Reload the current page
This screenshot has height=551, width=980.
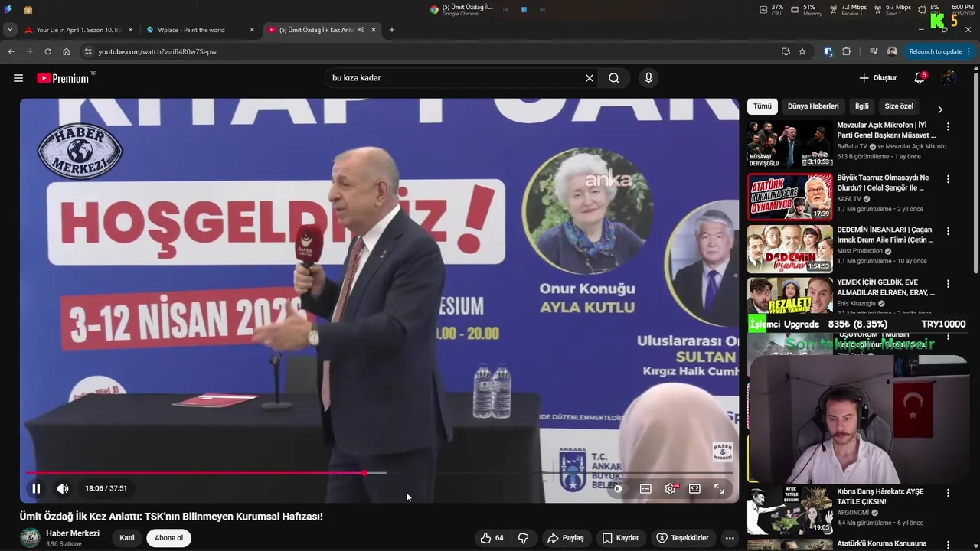point(47,51)
